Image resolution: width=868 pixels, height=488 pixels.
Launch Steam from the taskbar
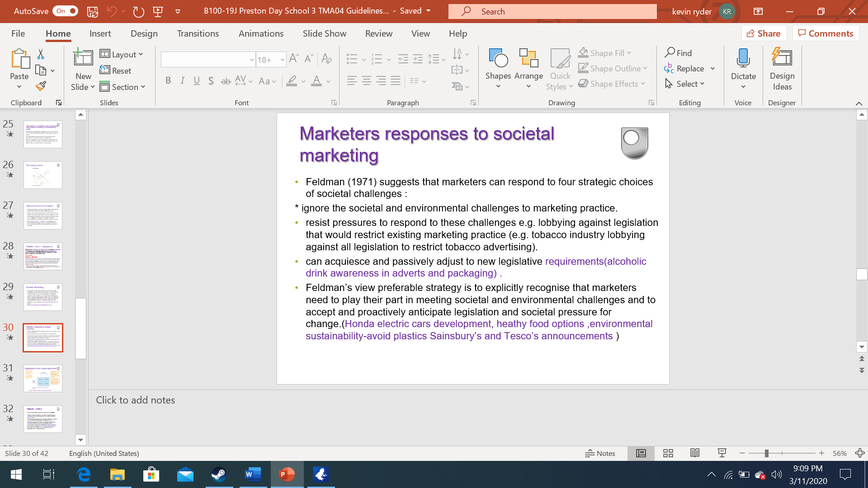[x=219, y=474]
